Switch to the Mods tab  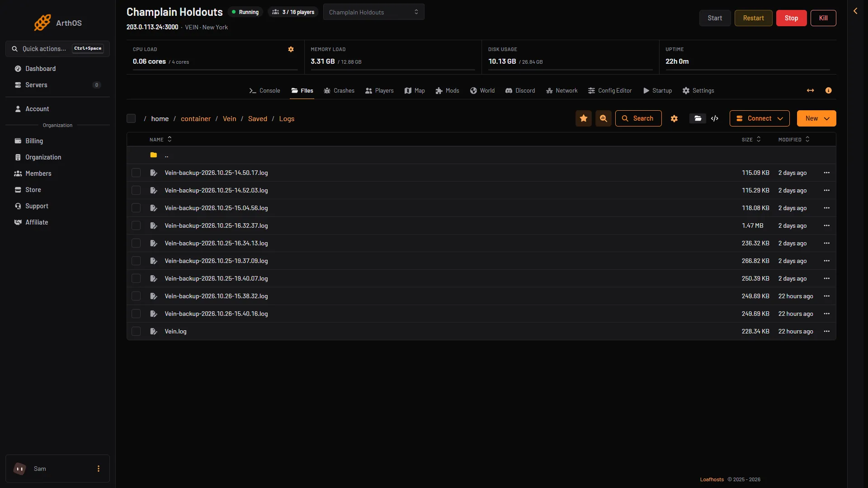point(447,90)
